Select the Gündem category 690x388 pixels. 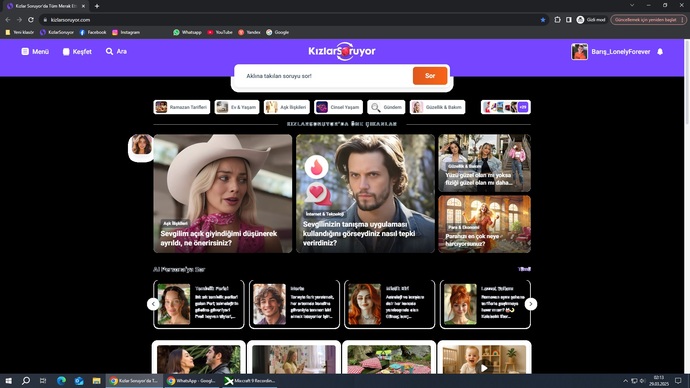(x=386, y=107)
